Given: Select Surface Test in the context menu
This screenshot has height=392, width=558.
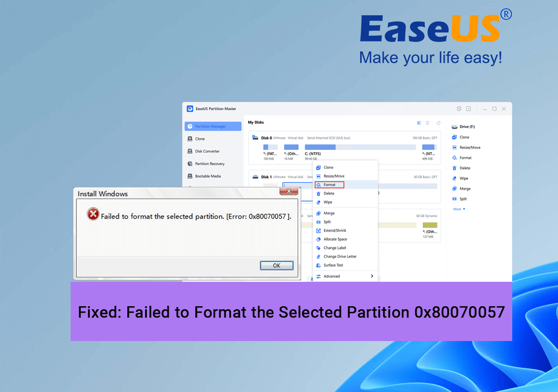Looking at the screenshot, I should [x=333, y=265].
